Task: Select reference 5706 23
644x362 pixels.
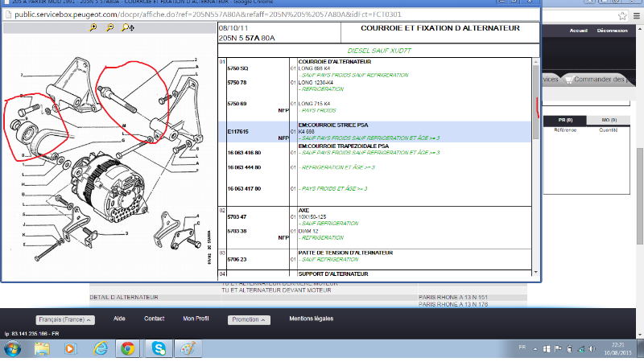Action: (x=237, y=259)
